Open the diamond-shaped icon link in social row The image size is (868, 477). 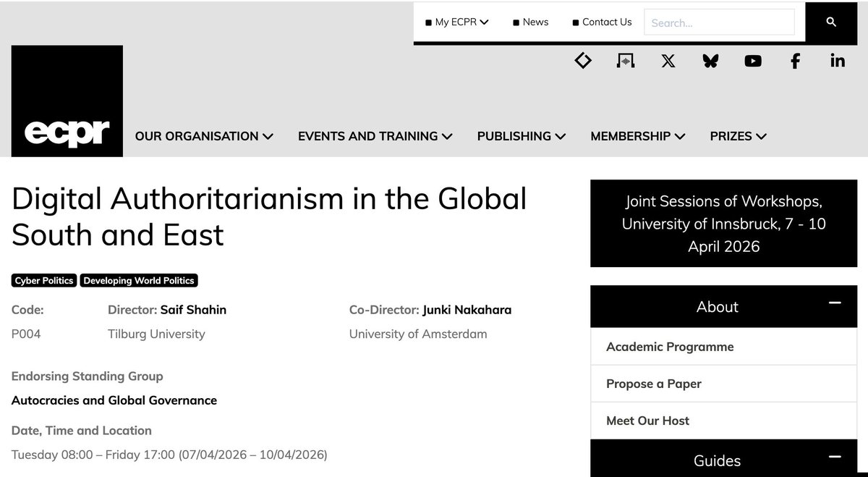point(583,61)
